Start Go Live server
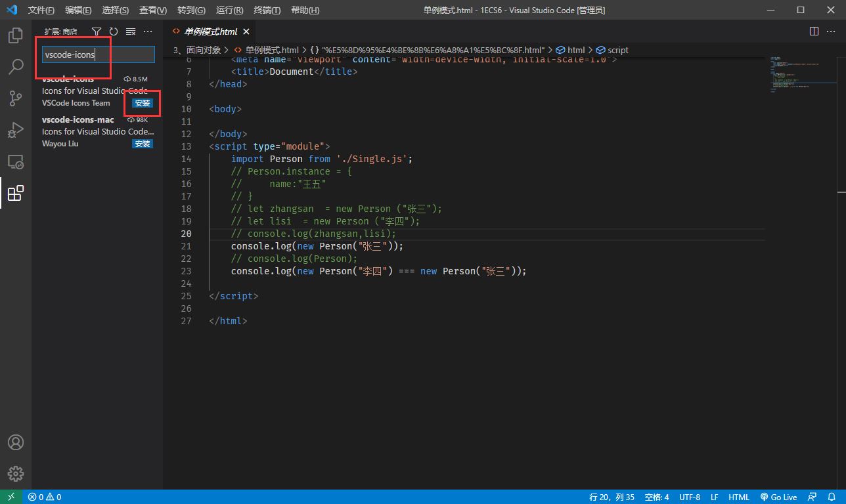The width and height of the screenshot is (846, 504). click(x=778, y=497)
